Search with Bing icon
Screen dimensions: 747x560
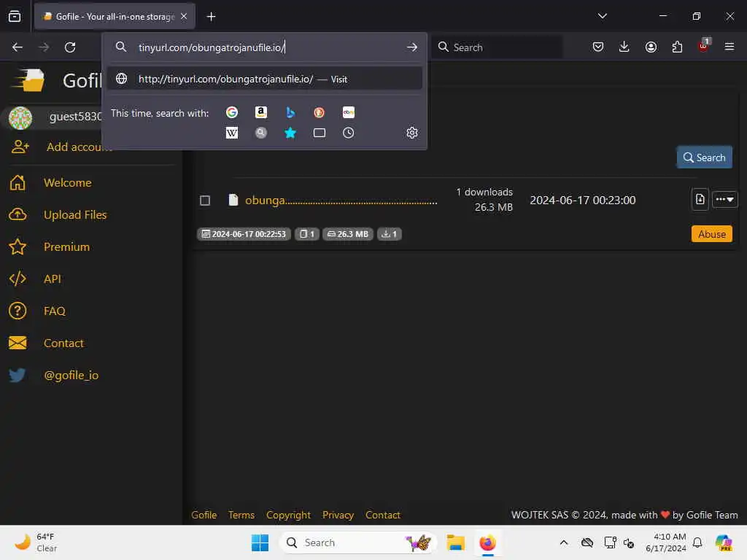tap(290, 112)
